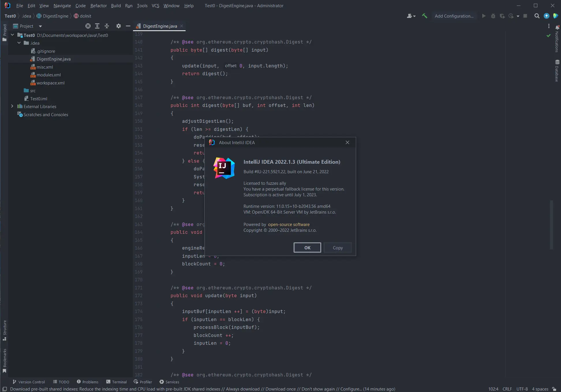The width and height of the screenshot is (561, 392).
Task: Click Select Opened File crosshair icon
Action: tap(88, 26)
